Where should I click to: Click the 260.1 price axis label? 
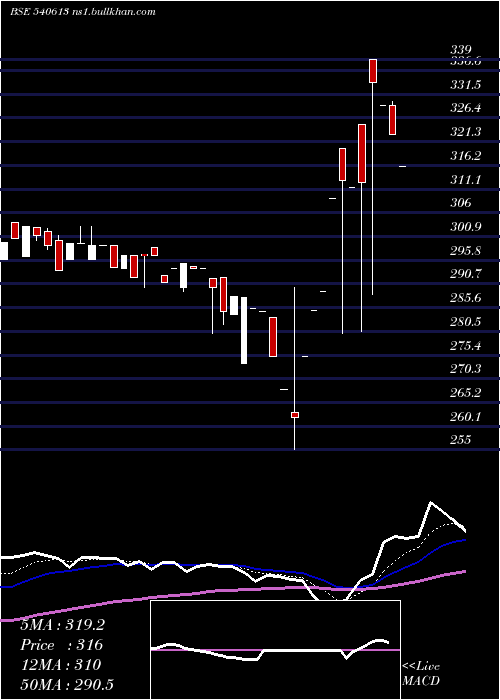pyautogui.click(x=466, y=417)
